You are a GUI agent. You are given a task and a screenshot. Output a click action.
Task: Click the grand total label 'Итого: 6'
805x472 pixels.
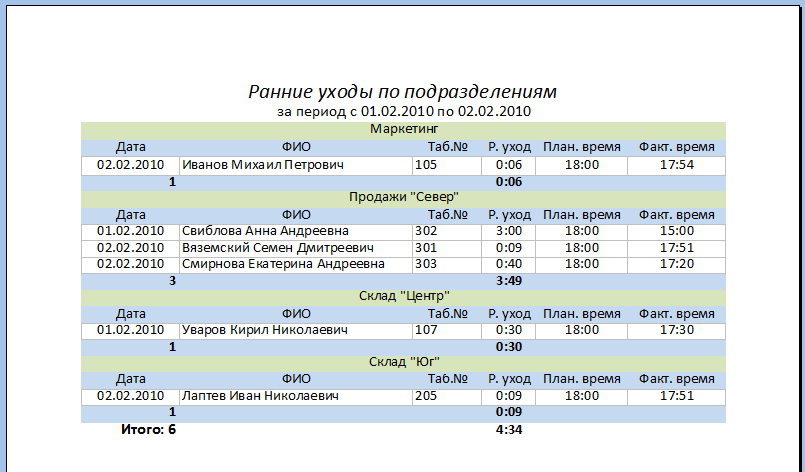[x=148, y=430]
